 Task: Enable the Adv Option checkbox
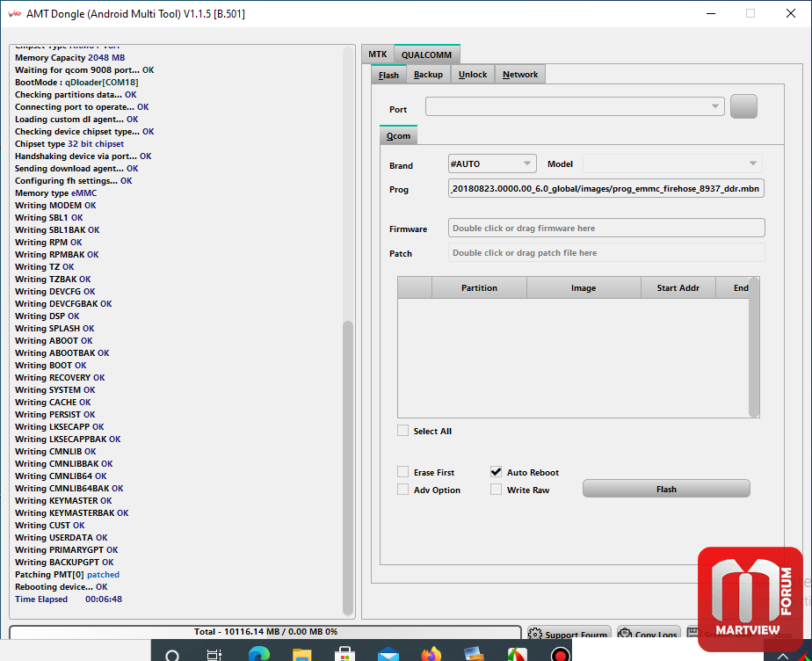tap(402, 490)
